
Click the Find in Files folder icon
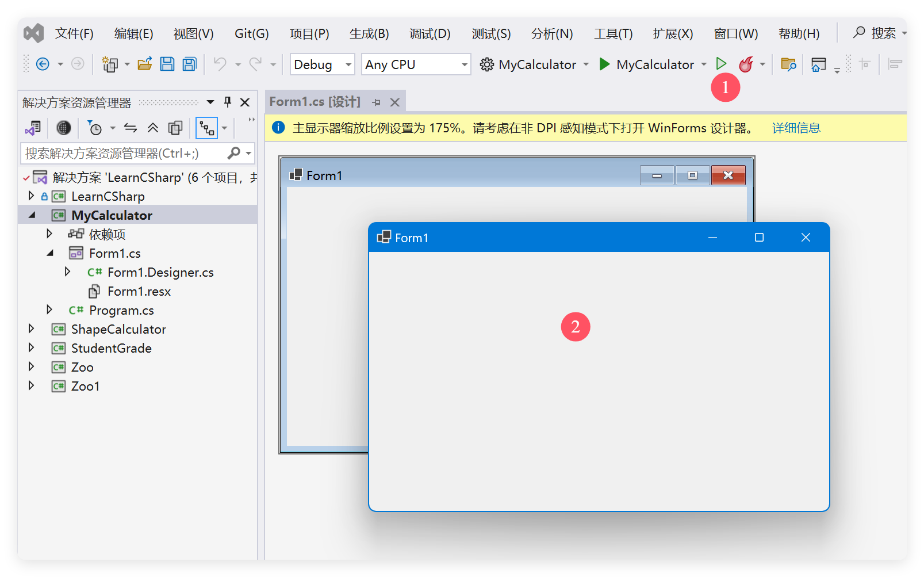click(x=788, y=64)
